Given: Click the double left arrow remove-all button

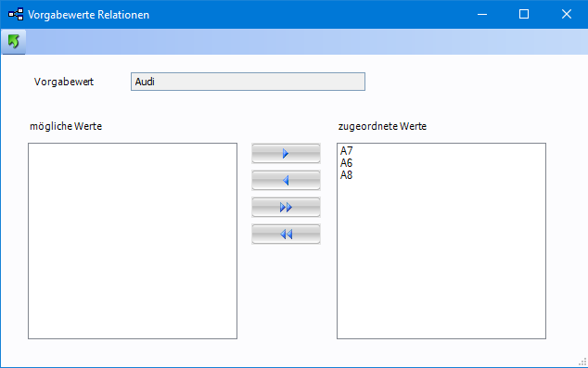Looking at the screenshot, I should (x=286, y=235).
